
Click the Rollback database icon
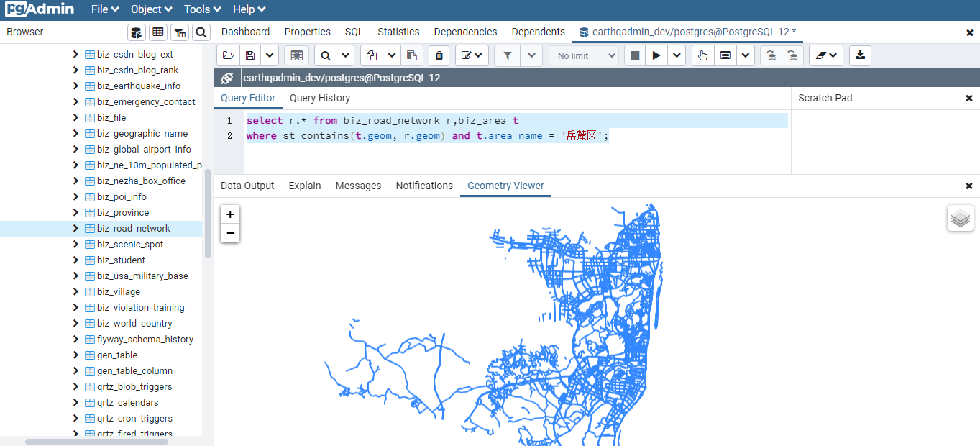pos(792,55)
